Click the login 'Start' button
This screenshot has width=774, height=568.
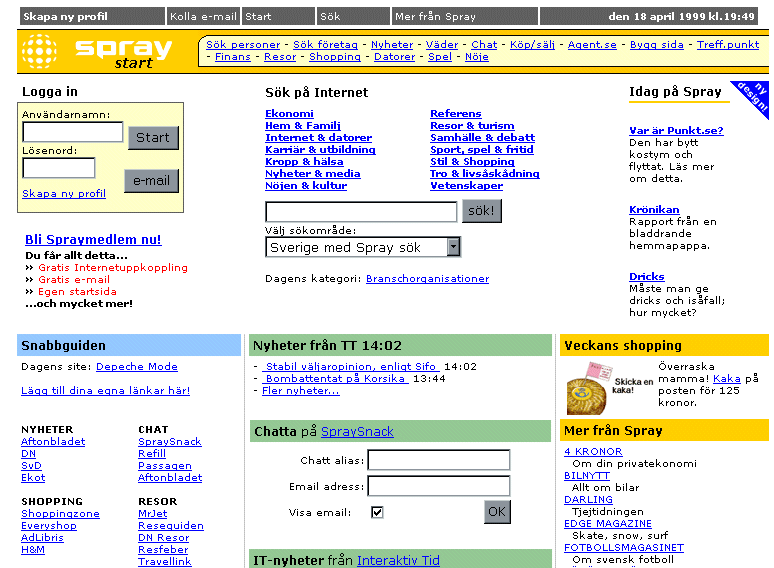(x=153, y=138)
